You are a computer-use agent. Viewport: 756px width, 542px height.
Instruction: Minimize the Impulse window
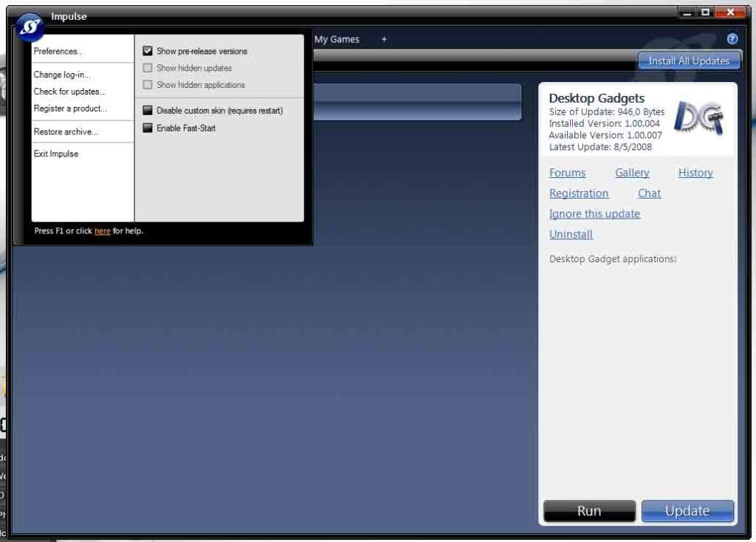[687, 13]
